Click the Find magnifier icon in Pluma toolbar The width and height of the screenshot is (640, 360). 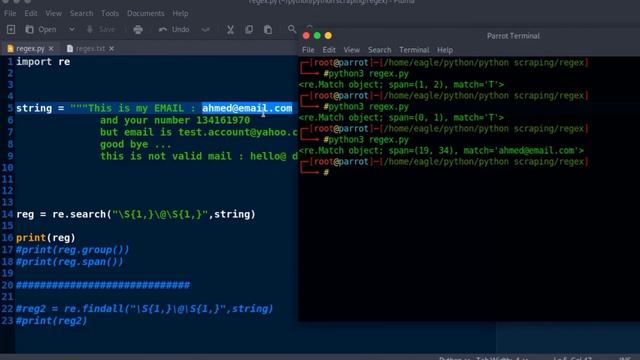tap(291, 29)
